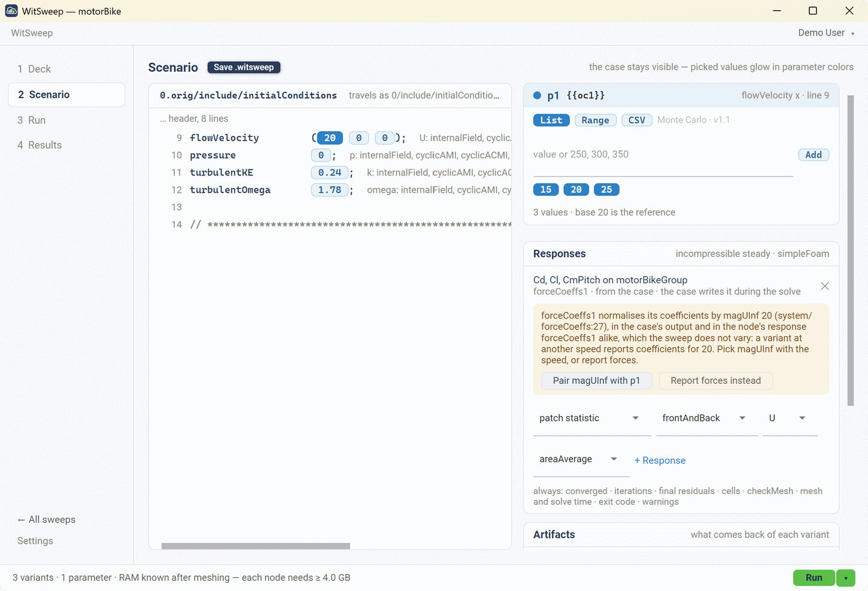Select the value chip 25

coord(606,190)
